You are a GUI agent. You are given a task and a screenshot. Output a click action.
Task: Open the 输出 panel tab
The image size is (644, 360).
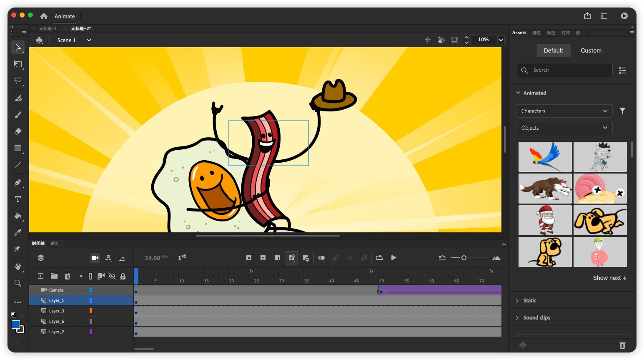[x=55, y=244]
